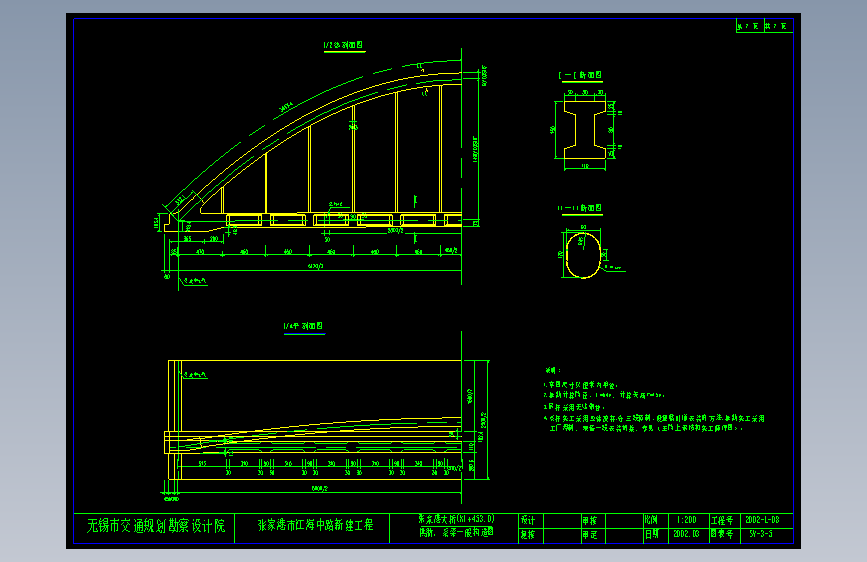
Task: Click the '说明:' notes heading
Action: [553, 370]
